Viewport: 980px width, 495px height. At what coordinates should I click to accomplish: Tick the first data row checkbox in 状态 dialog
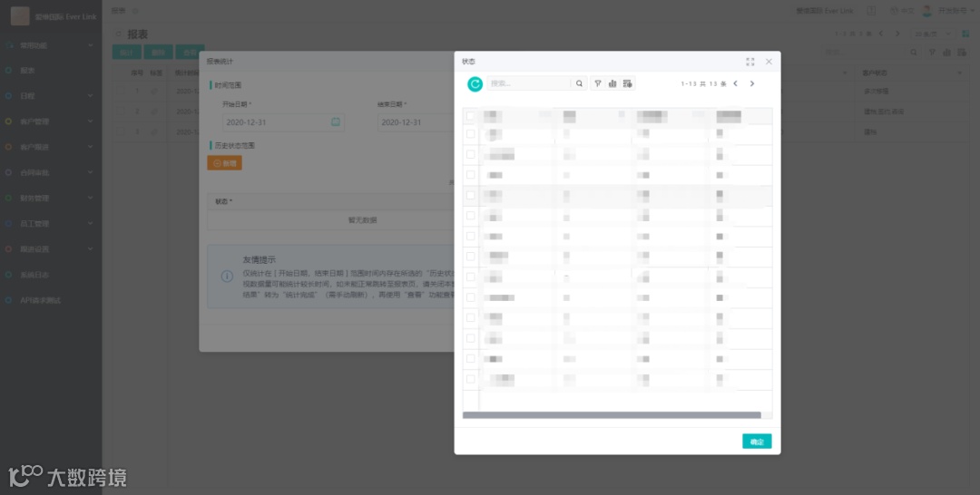471,133
